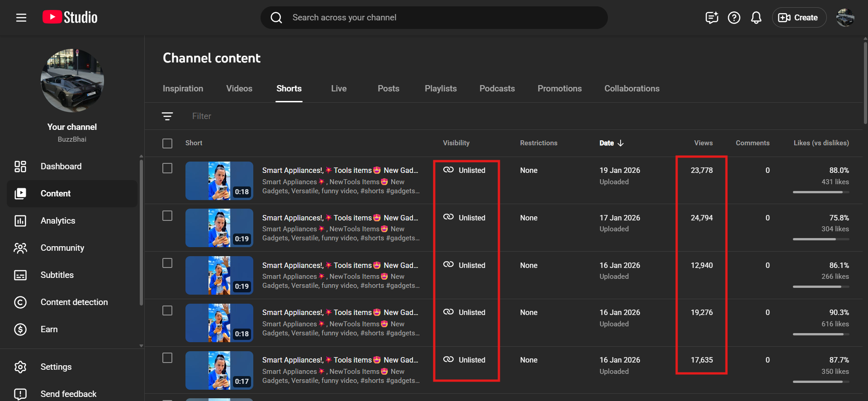Type in the channel search field
The height and width of the screenshot is (401, 868).
[x=434, y=18]
